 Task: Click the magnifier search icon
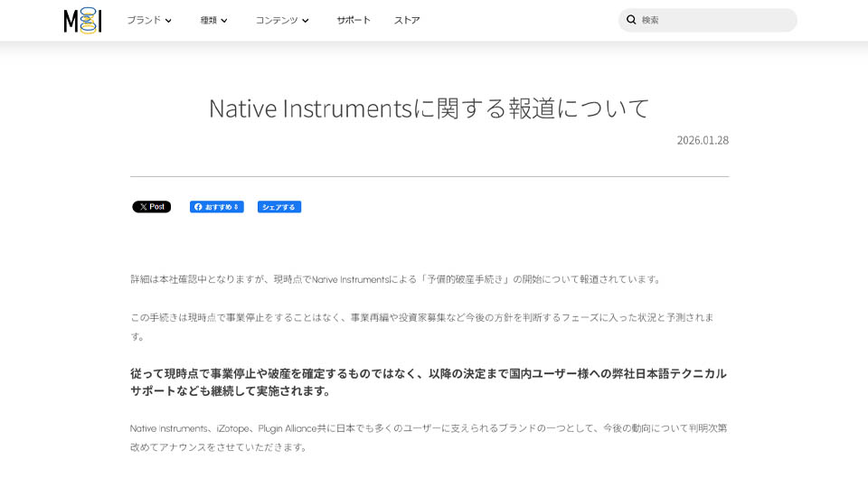tap(631, 20)
